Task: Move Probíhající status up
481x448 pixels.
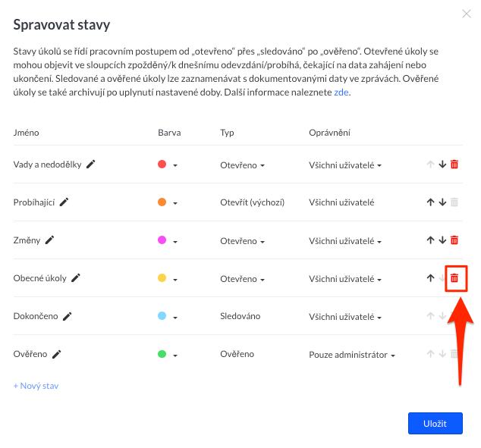Action: pyautogui.click(x=430, y=202)
